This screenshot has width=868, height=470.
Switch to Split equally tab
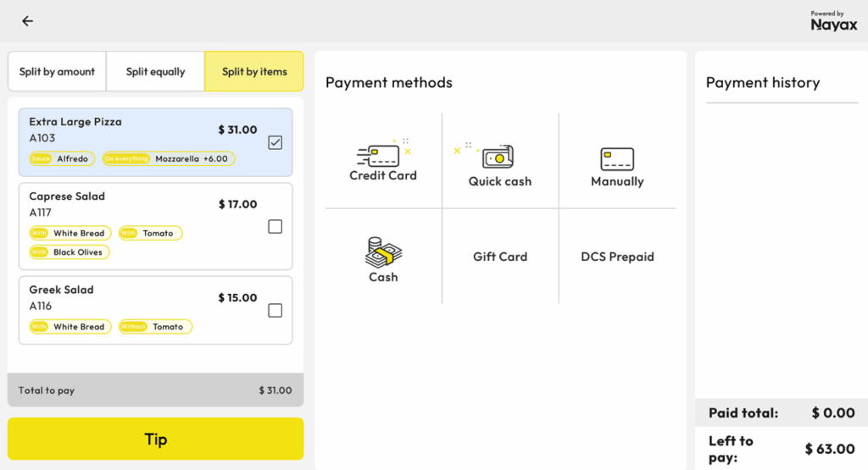(x=155, y=72)
